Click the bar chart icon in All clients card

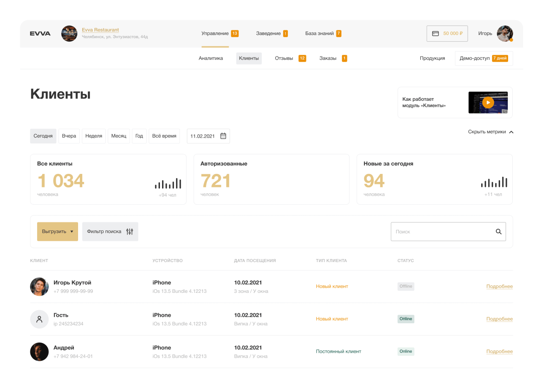coord(168,184)
